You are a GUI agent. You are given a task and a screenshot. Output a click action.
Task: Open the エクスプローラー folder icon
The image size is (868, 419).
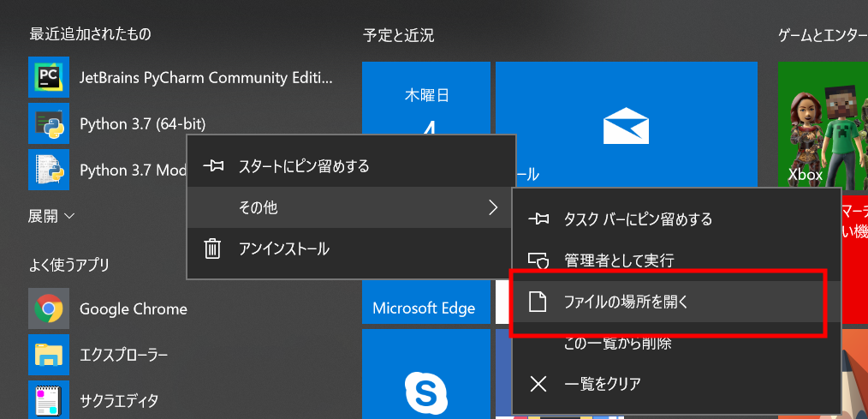pyautogui.click(x=49, y=355)
